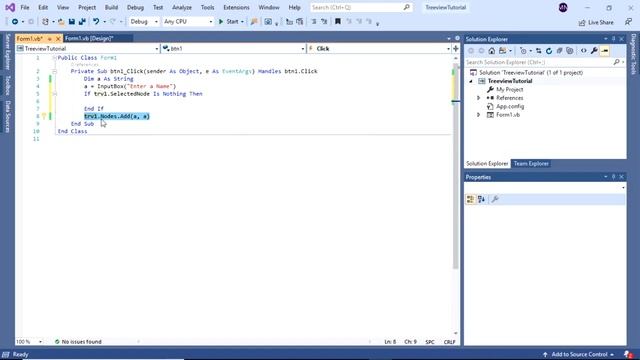
Task: Toggle the Show All Files icon in Solution Explorer
Action: coord(570,51)
